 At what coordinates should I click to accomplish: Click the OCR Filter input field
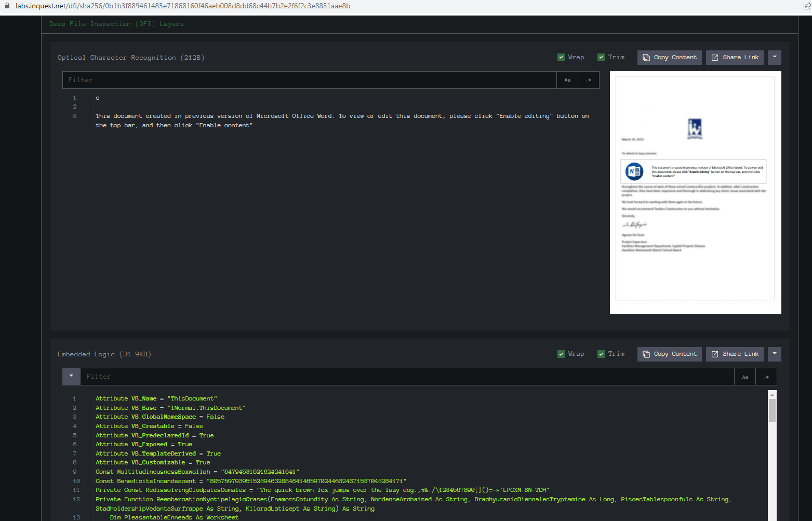tap(309, 80)
